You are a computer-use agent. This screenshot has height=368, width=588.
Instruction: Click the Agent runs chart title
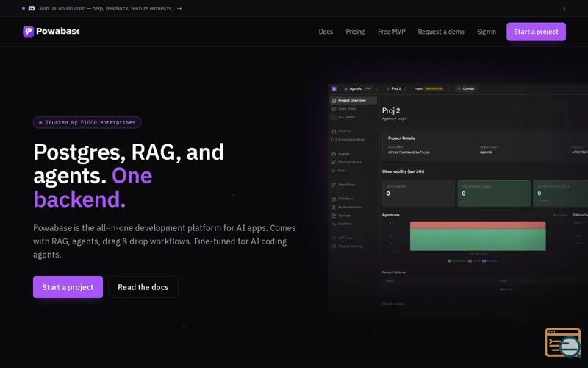[x=391, y=215]
